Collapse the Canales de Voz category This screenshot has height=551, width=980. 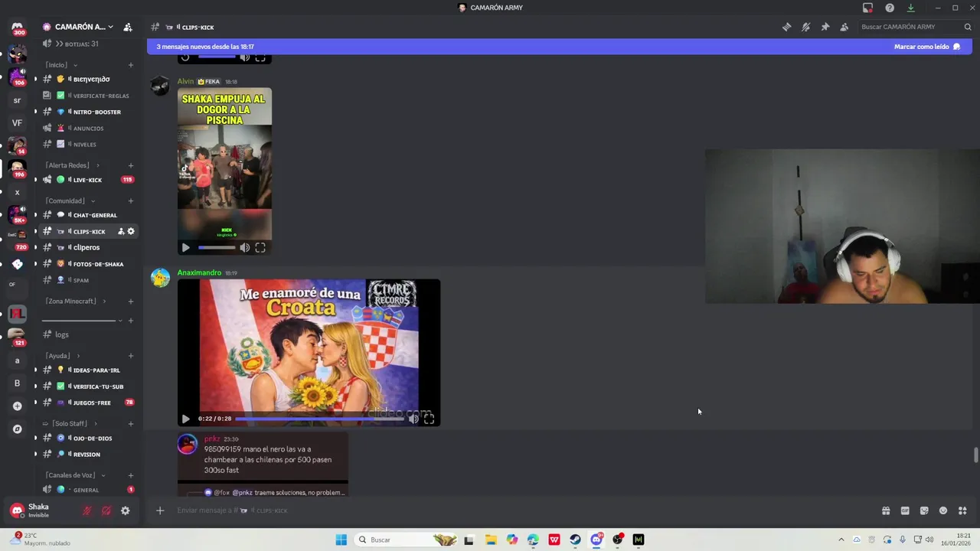75,475
